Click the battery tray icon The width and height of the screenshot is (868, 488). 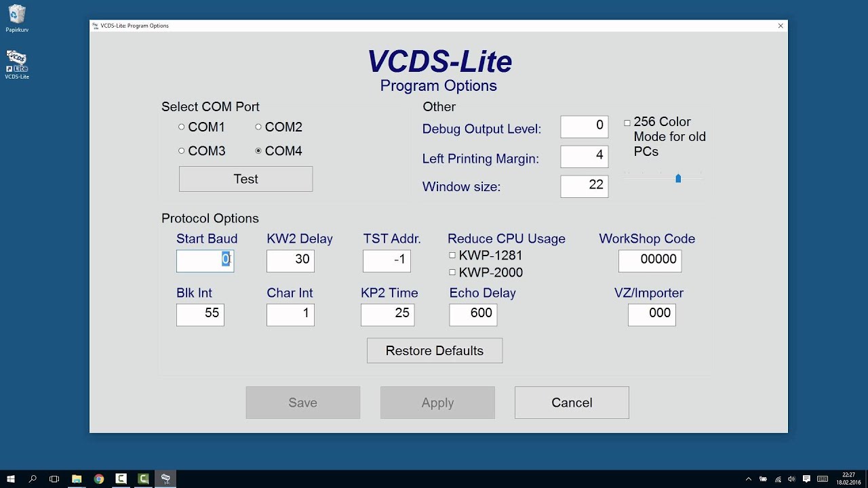(764, 479)
